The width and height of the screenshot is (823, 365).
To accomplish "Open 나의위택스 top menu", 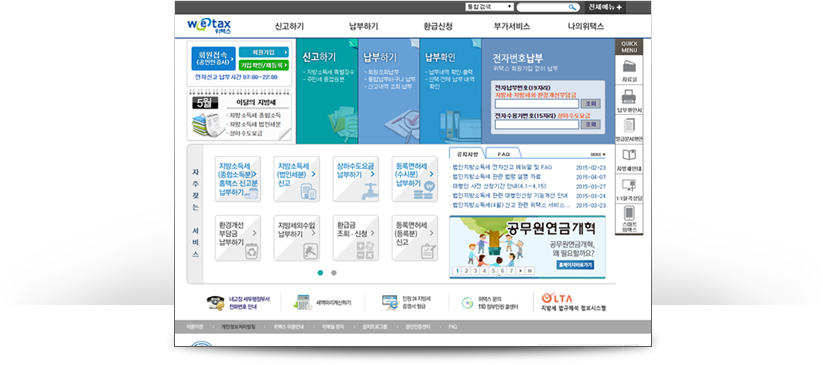I will [586, 26].
